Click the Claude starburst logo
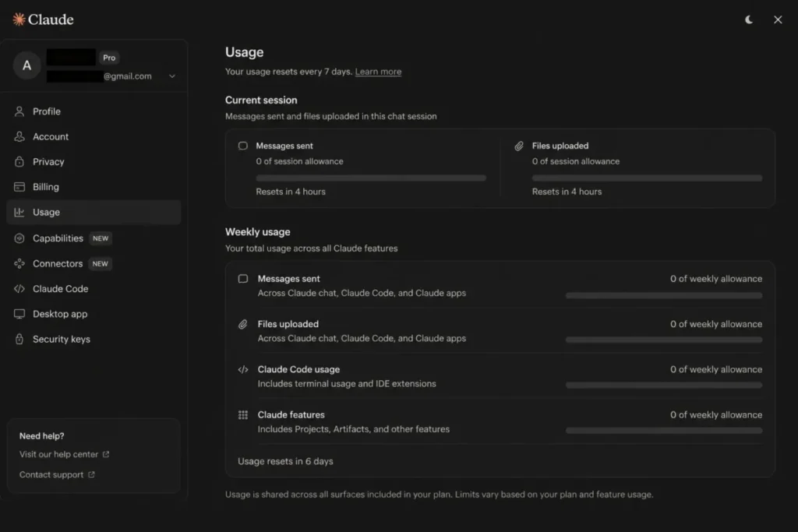 [19, 19]
